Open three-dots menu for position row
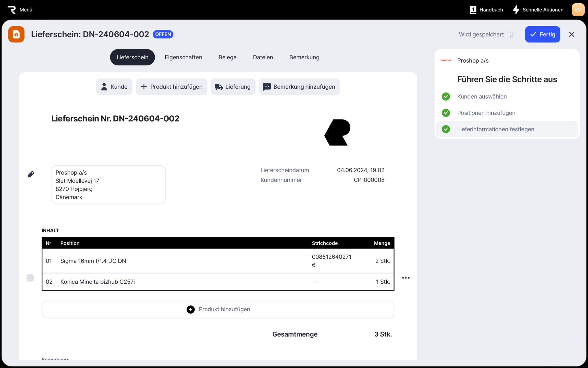Viewport: 588px width, 368px height. pos(406,278)
